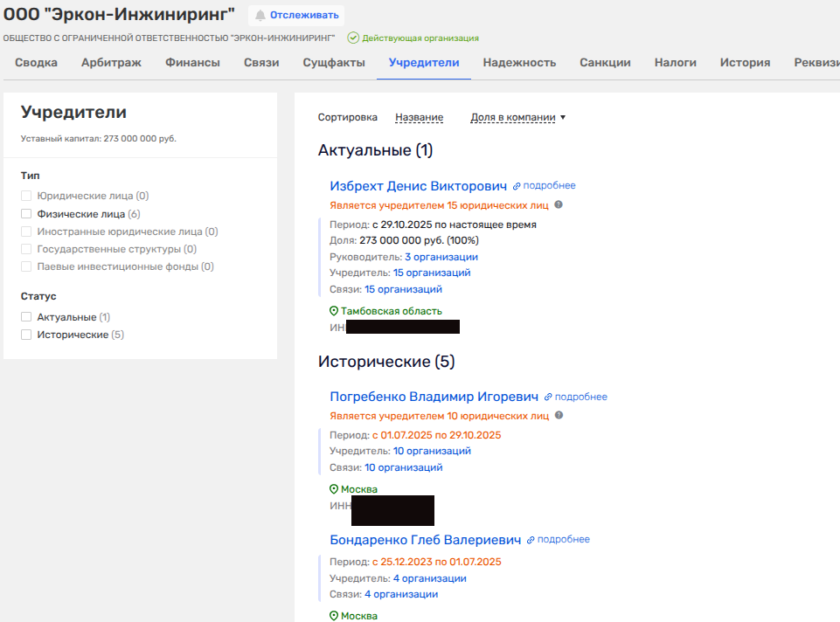Sort founders by Название
Screen dimensions: 840x622
pos(419,118)
